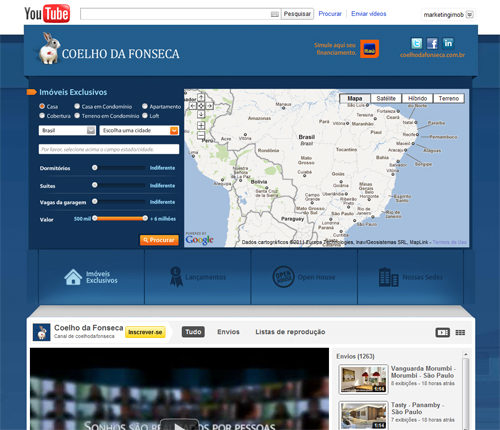Open the Escolha uma cidade dropdown

pos(139,130)
